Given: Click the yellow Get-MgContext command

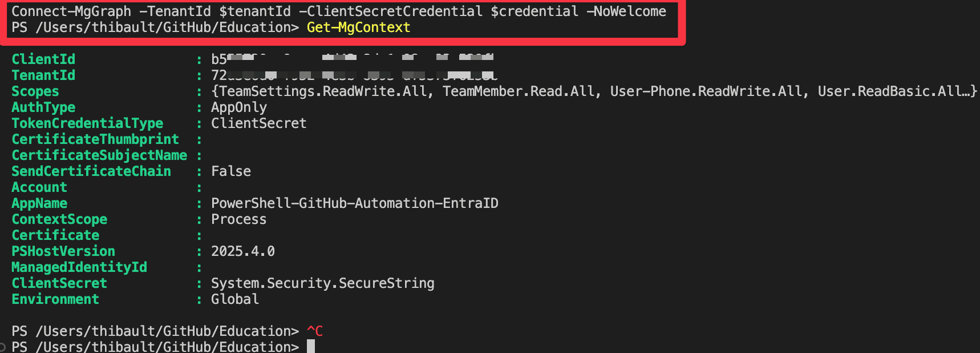Looking at the screenshot, I should coord(358,27).
